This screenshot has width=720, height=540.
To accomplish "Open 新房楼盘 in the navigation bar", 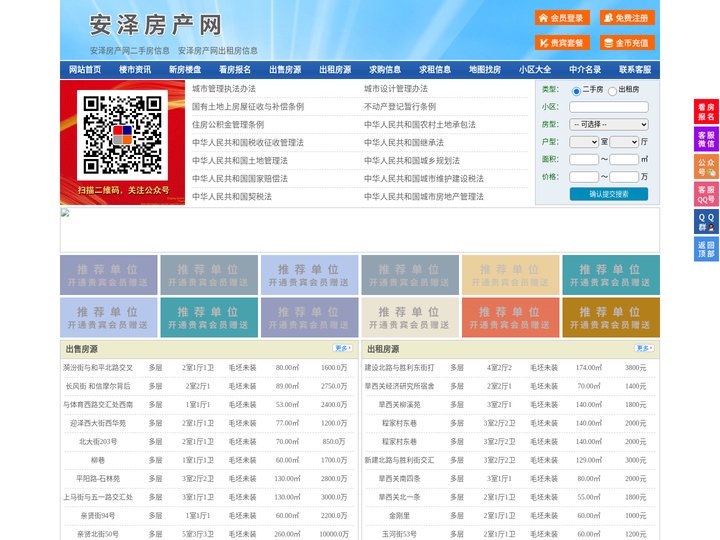I will (x=185, y=70).
